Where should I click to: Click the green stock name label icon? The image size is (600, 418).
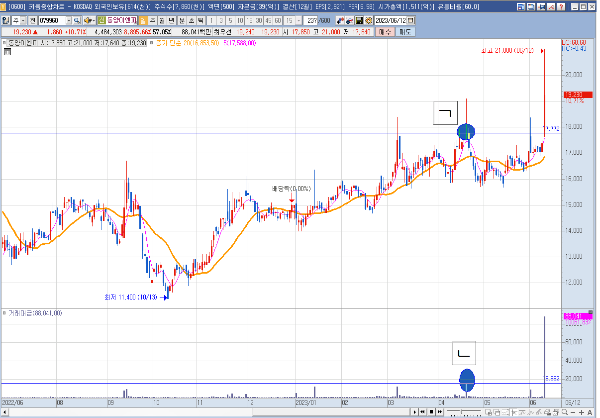click(101, 20)
